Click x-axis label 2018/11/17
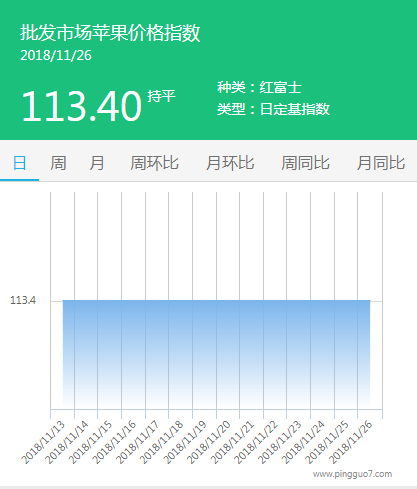The width and height of the screenshot is (417, 489). (x=137, y=442)
